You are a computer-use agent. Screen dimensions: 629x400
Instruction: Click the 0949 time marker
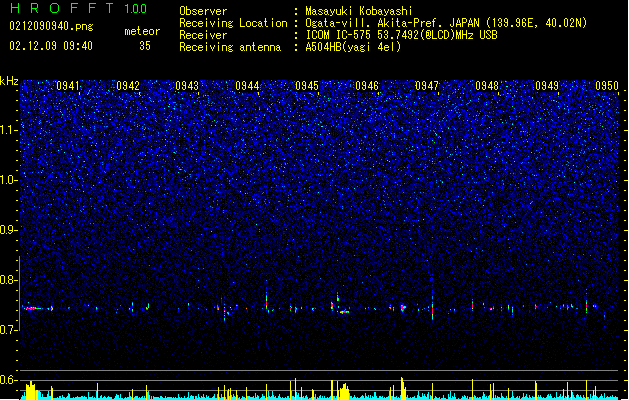pyautogui.click(x=547, y=86)
